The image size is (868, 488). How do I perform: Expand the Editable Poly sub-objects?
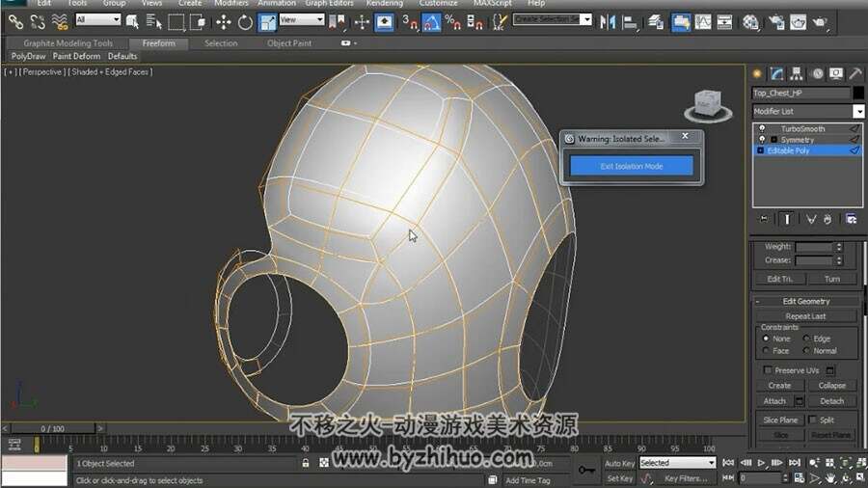tap(760, 150)
